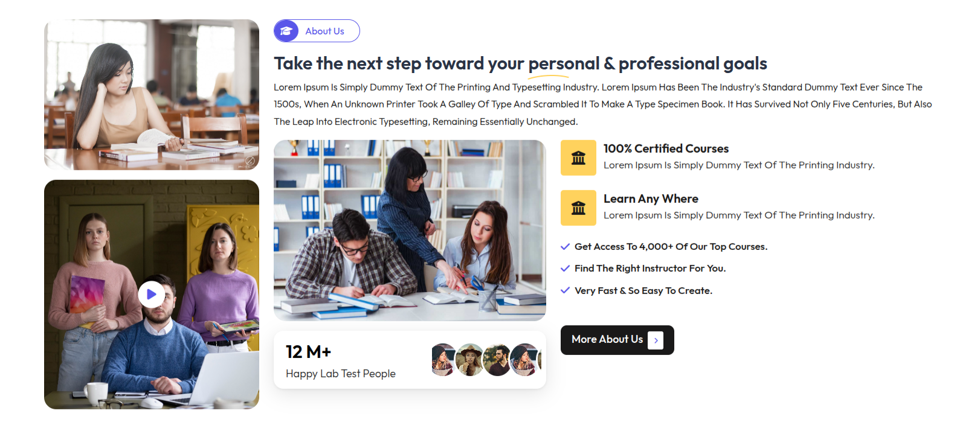Select the second avatar with hat
980x425 pixels.
pos(469,360)
